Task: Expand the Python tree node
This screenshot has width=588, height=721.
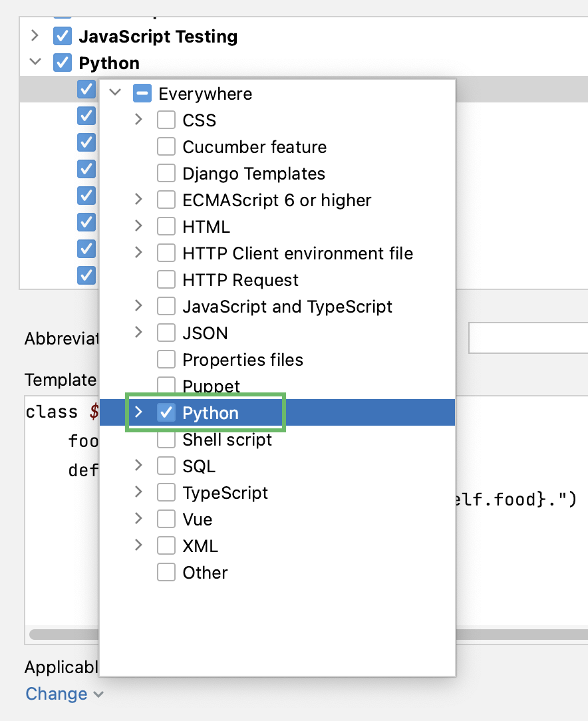Action: click(138, 412)
